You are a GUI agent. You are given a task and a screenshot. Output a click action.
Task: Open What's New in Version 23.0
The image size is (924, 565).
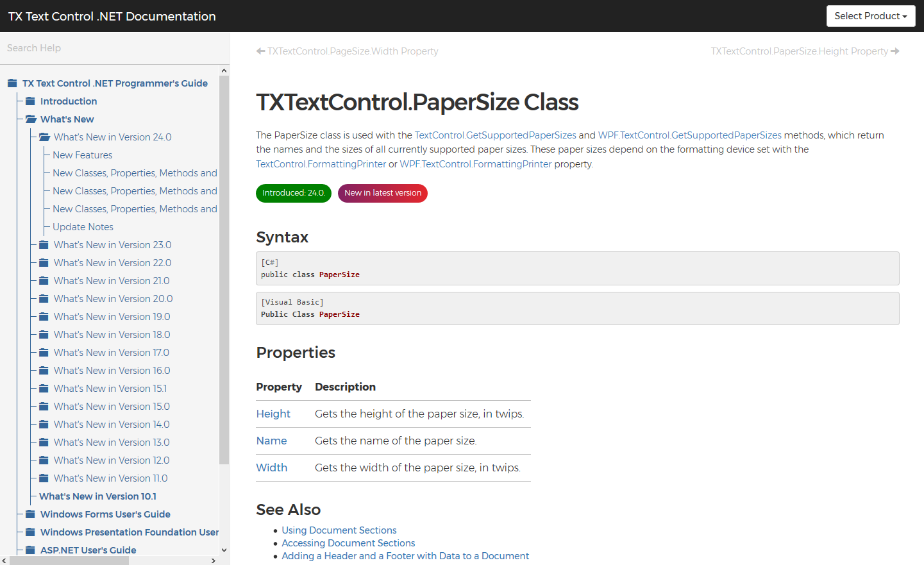pyautogui.click(x=113, y=245)
